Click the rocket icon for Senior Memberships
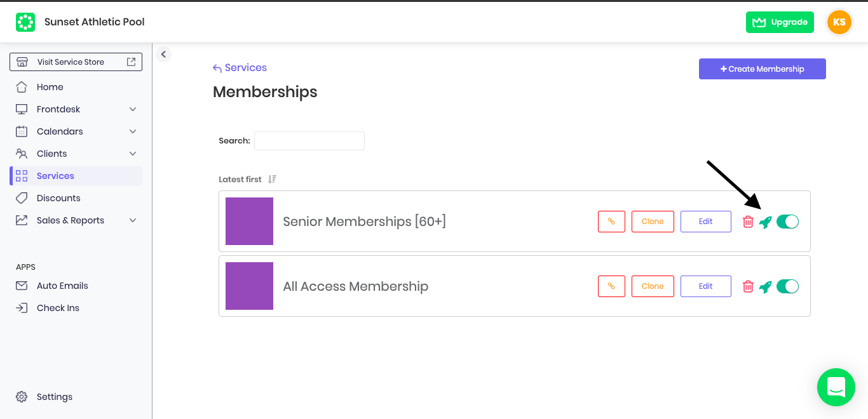The width and height of the screenshot is (868, 419). pyautogui.click(x=765, y=222)
